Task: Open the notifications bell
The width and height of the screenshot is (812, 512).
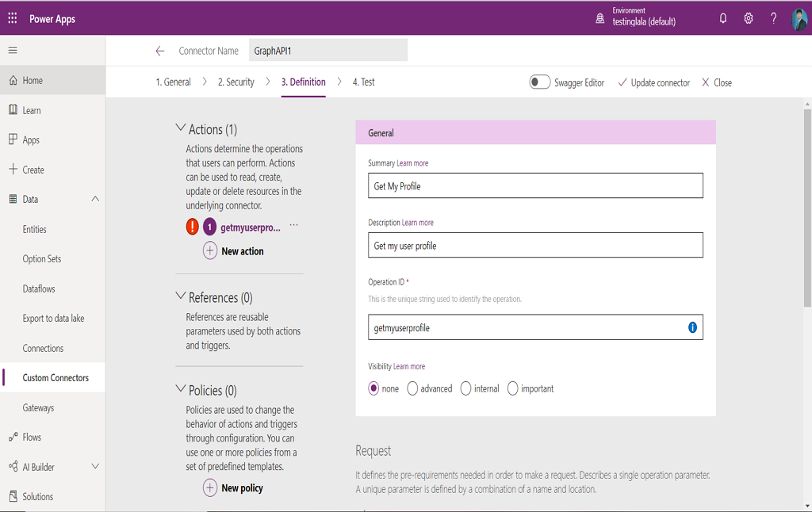Action: coord(723,18)
